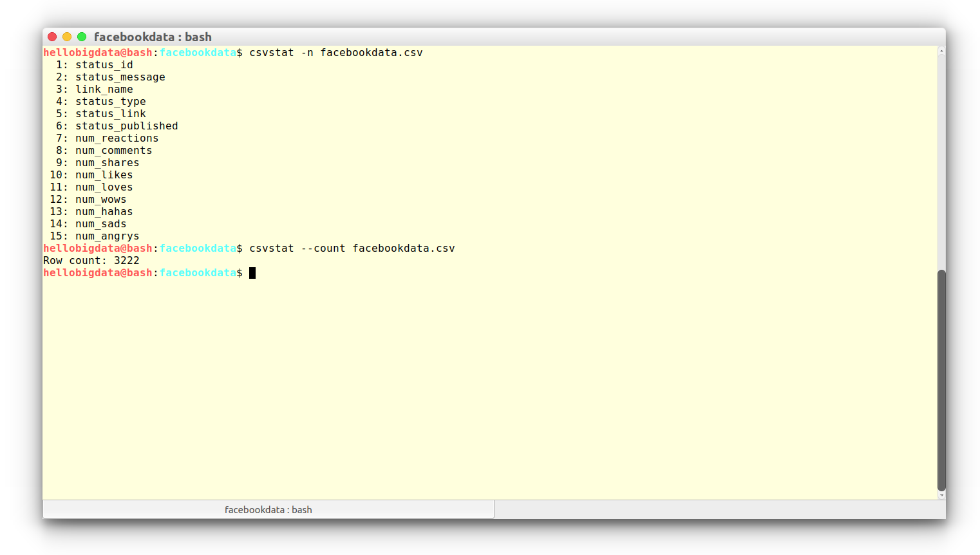980x555 pixels.
Task: Select the bottom 'facebookdata : bash' tab
Action: click(269, 509)
